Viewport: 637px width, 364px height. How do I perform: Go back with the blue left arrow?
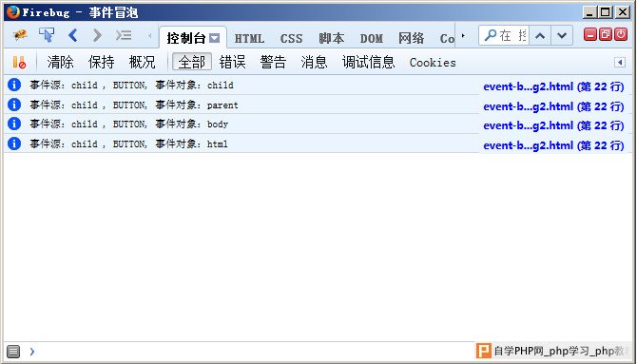(x=73, y=35)
